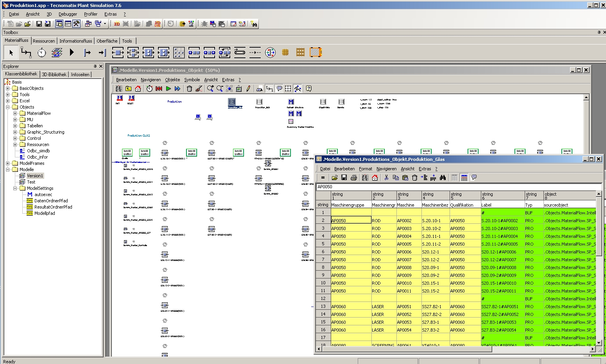Collapse the ModelSettings tree node
The height and width of the screenshot is (364, 606).
(x=15, y=188)
